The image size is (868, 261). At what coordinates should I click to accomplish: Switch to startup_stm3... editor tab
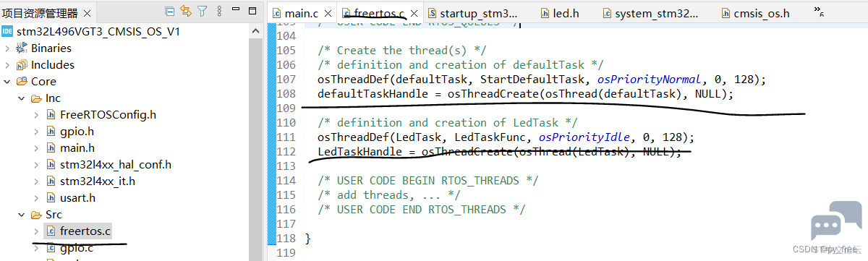pyautogui.click(x=479, y=13)
